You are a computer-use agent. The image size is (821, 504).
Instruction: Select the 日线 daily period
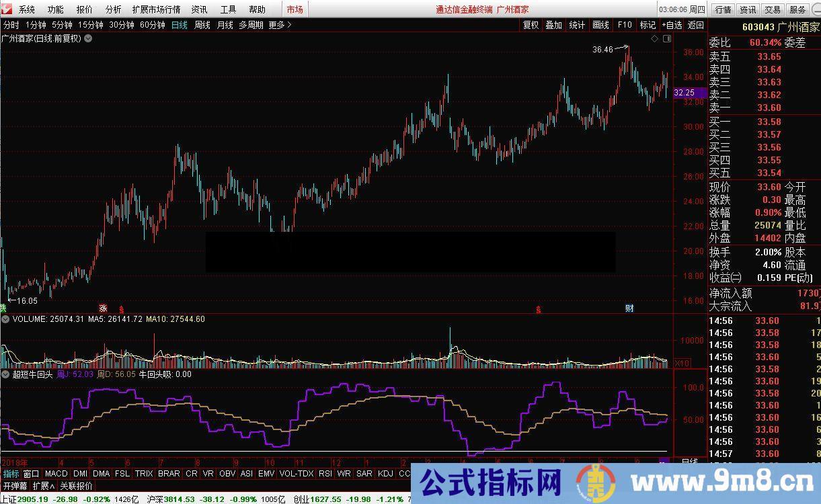(x=180, y=25)
